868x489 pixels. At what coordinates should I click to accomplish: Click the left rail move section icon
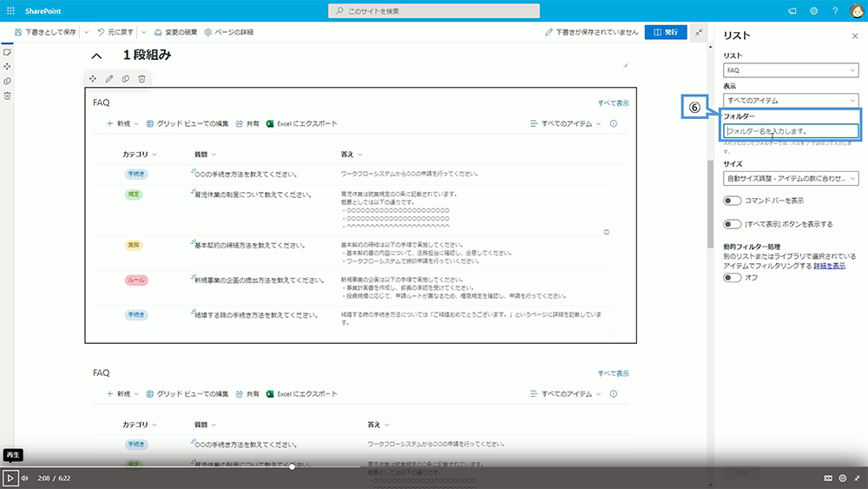pos(7,67)
